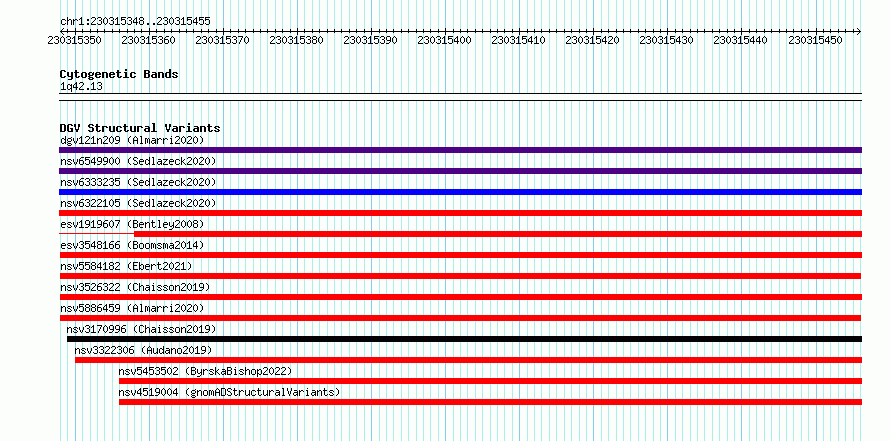This screenshot has width=890, height=441.
Task: Click ruler tick label 230315360
Action: pyautogui.click(x=149, y=40)
